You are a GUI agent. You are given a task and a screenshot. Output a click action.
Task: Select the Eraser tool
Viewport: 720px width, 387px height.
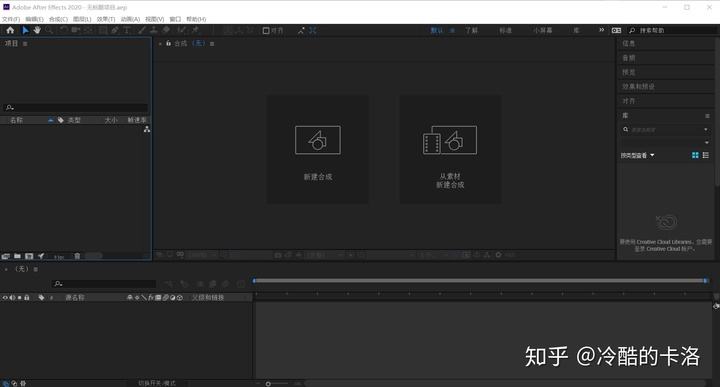(x=166, y=30)
